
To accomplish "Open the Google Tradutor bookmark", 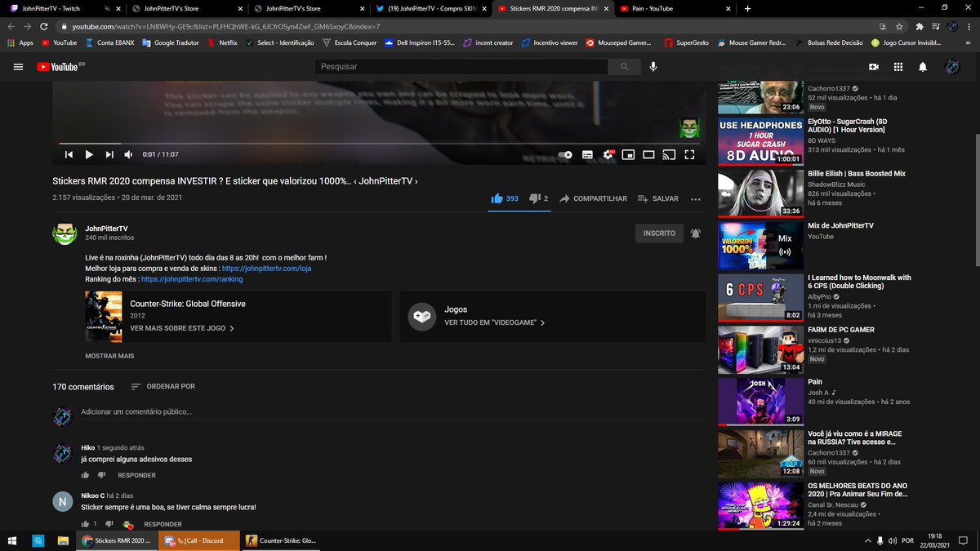I will (171, 42).
